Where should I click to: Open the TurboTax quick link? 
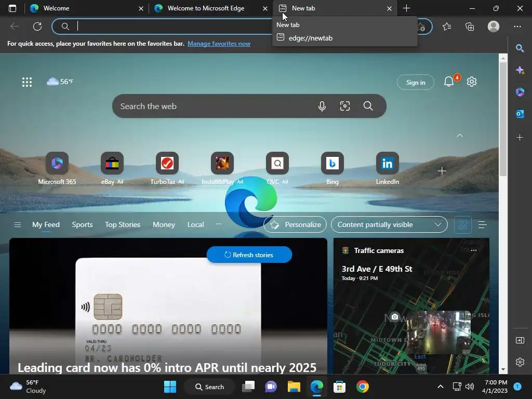[x=167, y=169]
